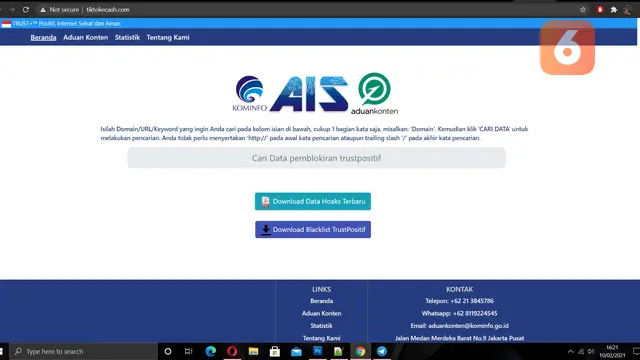Show hidden system tray icons chevron

(570, 351)
